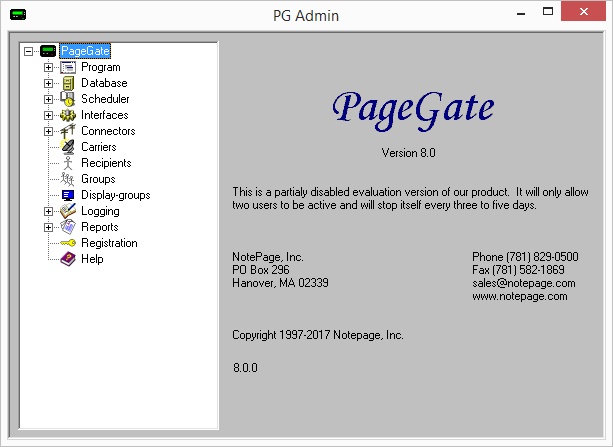The width and height of the screenshot is (613, 447).
Task: Click the 8.0.0 build number text
Action: [246, 368]
